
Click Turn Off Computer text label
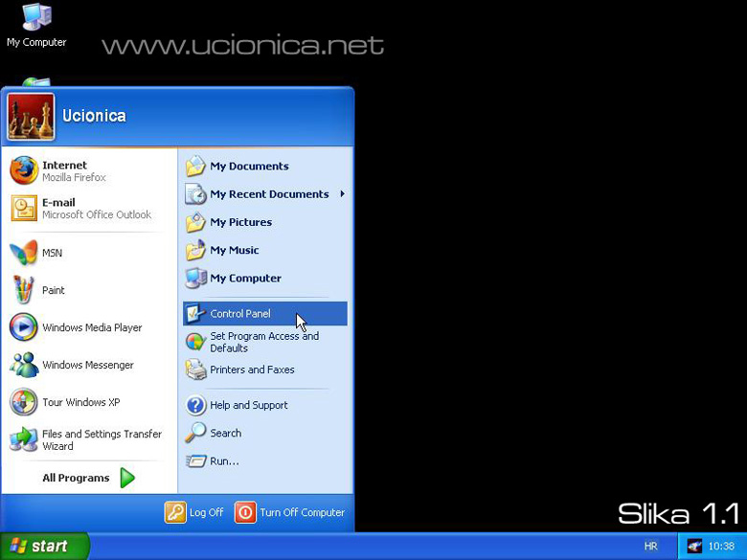(302, 512)
